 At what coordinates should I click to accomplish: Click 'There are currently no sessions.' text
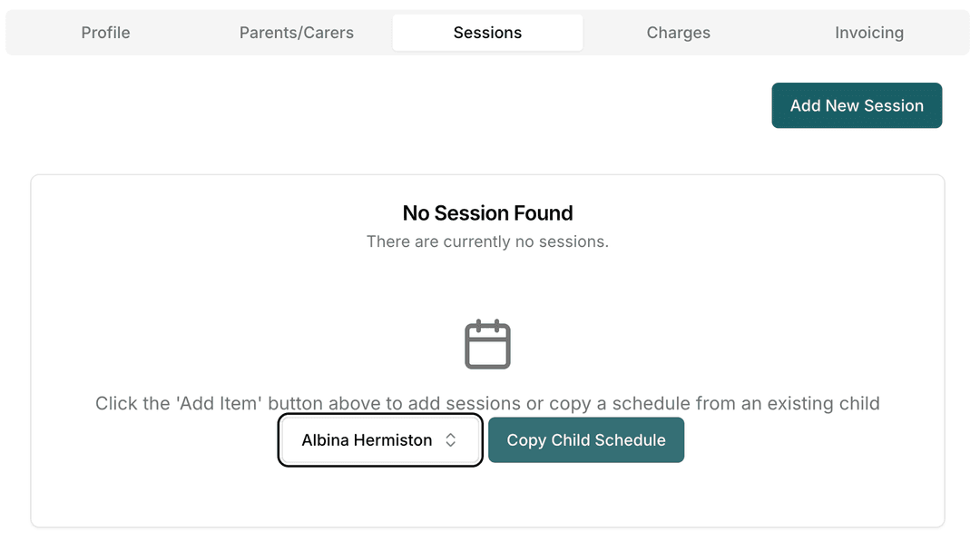pyautogui.click(x=487, y=241)
